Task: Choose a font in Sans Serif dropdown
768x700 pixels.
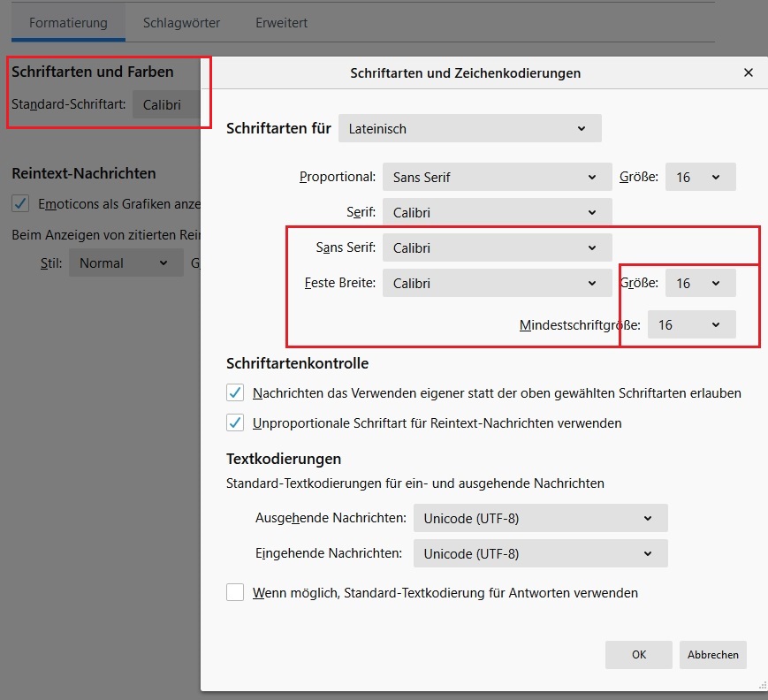Action: [496, 247]
